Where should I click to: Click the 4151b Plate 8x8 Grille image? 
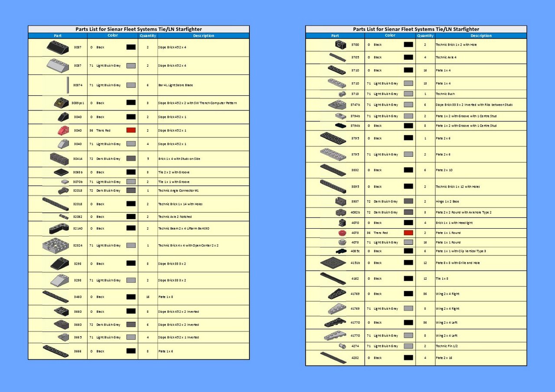point(333,263)
